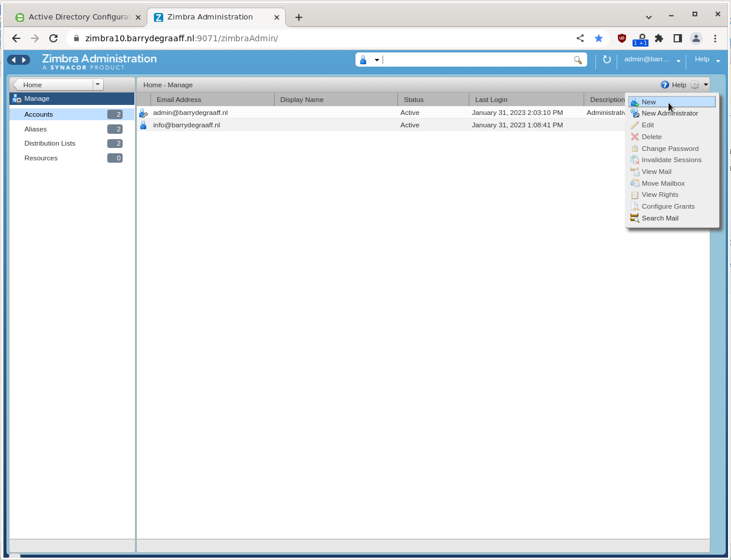
Task: Select the Zimbra Administration browser tab
Action: tap(216, 17)
